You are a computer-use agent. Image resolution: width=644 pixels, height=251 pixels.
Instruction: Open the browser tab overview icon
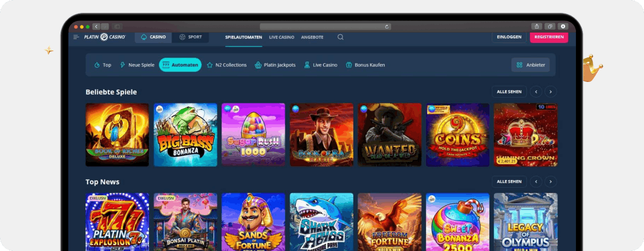click(550, 26)
